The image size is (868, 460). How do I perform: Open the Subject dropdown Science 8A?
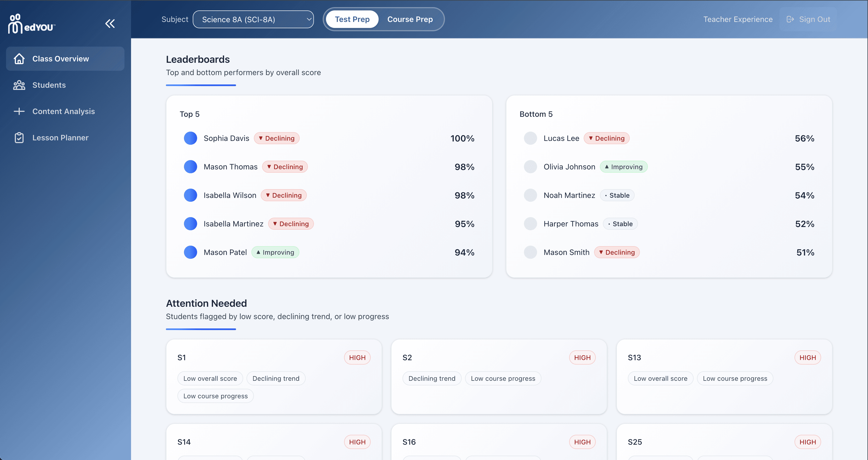click(253, 19)
